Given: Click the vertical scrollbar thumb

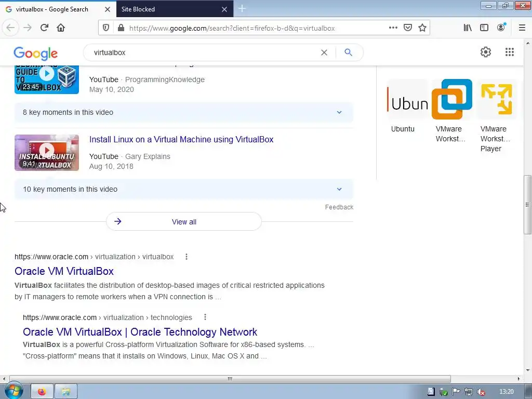Looking at the screenshot, I should tap(527, 205).
